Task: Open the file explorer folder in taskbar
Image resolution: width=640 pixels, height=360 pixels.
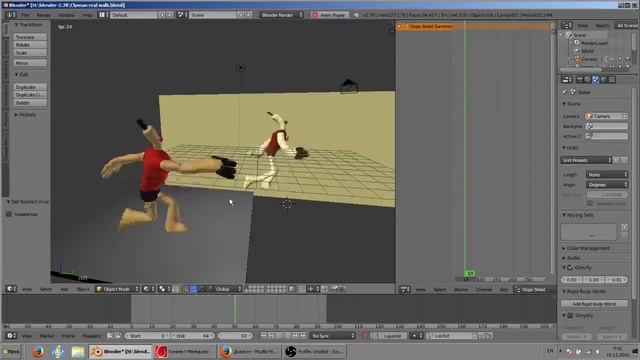Action: point(78,351)
